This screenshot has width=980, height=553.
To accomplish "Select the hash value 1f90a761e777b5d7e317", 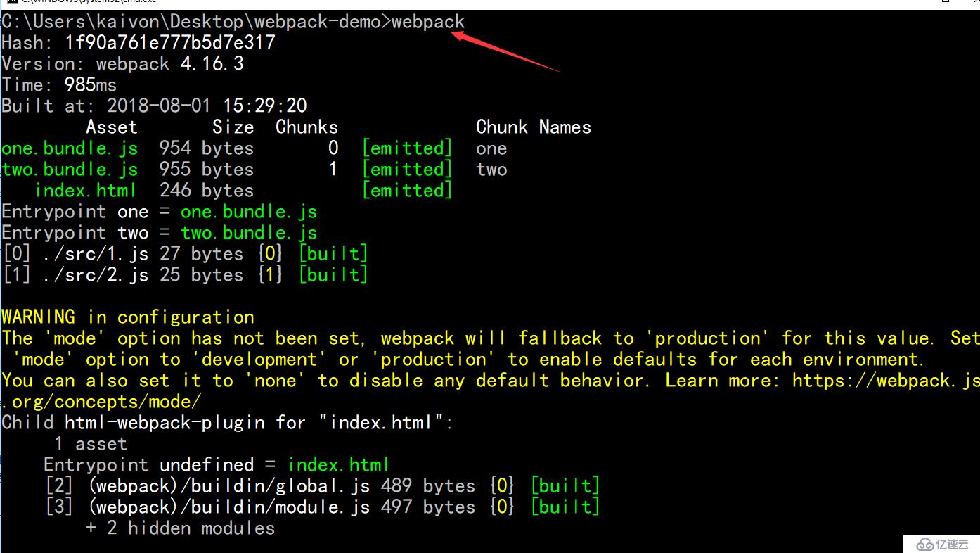I will coord(170,43).
